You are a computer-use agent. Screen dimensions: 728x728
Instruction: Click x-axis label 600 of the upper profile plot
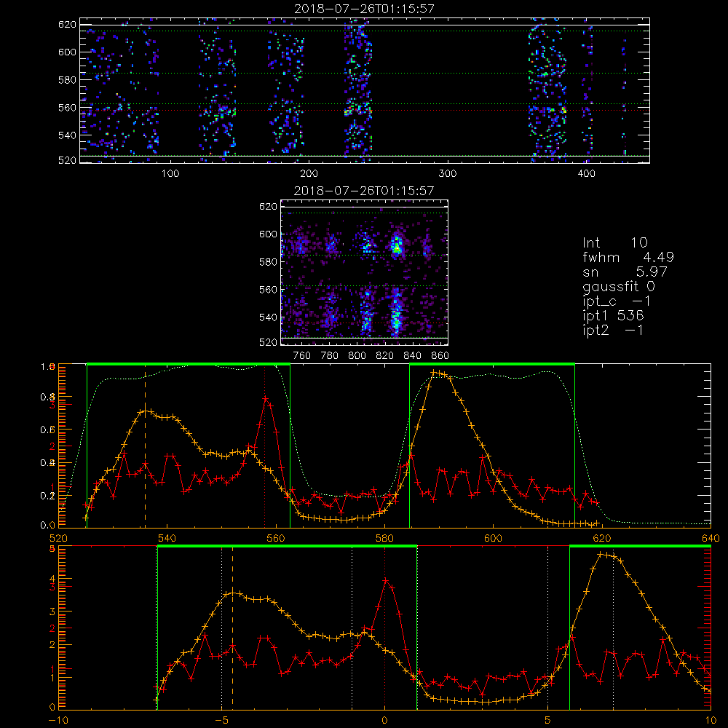[493, 538]
